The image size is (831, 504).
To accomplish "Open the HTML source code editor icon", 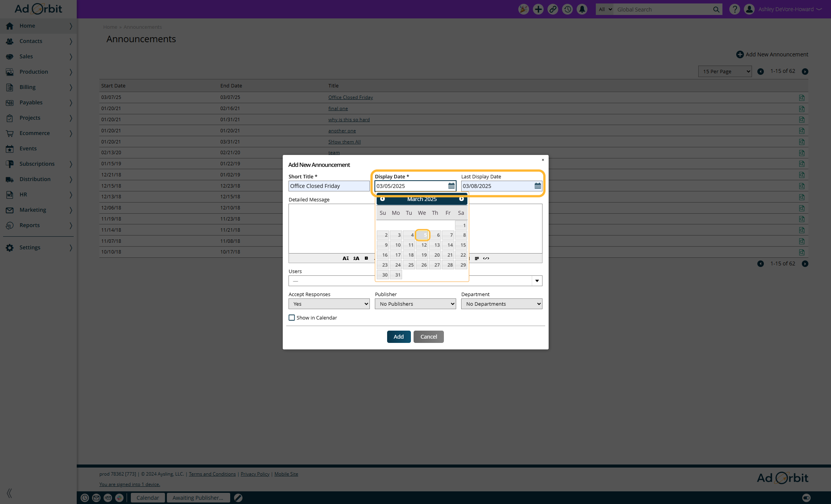I will tap(486, 258).
